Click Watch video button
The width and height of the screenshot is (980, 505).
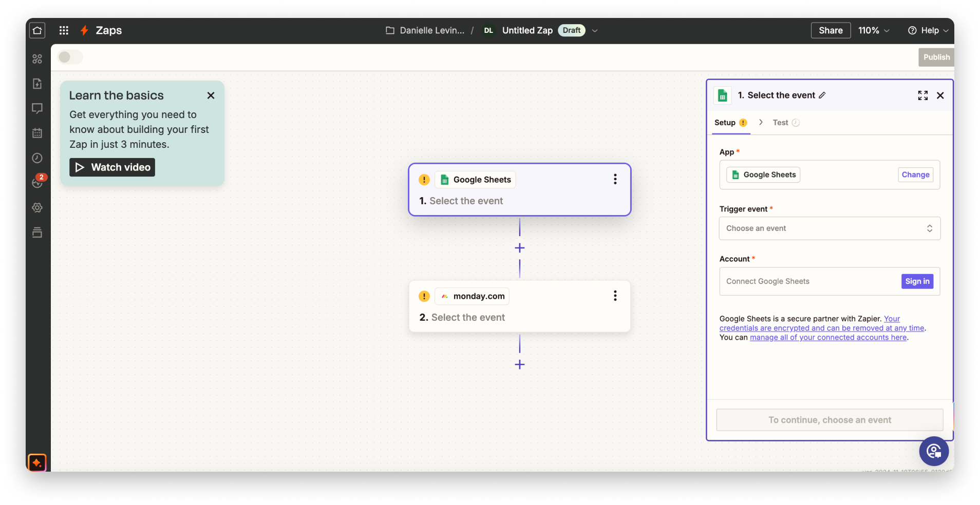[112, 167]
